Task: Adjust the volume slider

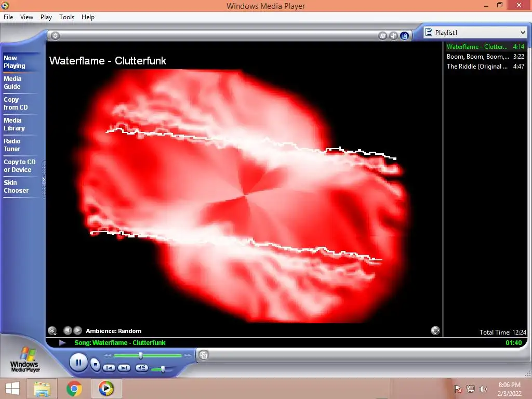Action: click(x=163, y=369)
